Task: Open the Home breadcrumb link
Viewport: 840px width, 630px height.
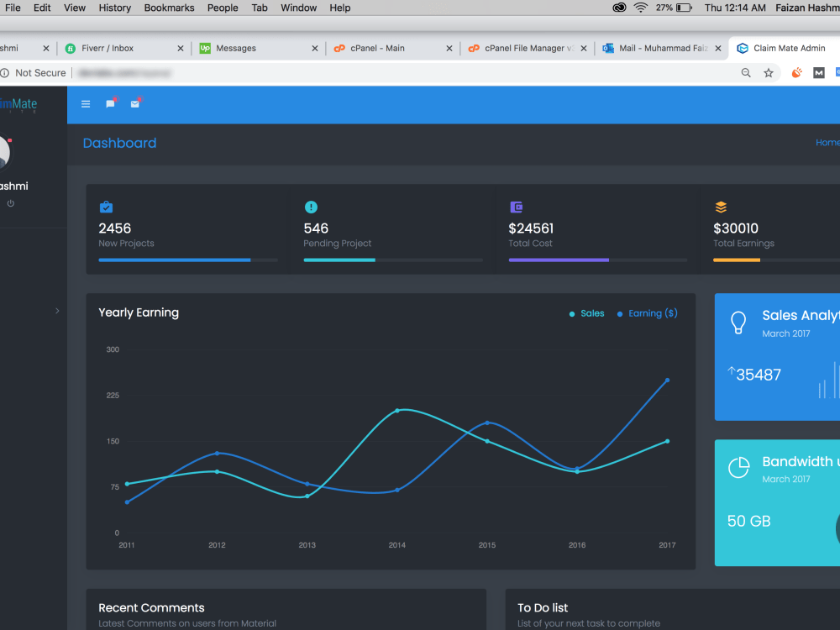Action: click(x=827, y=142)
